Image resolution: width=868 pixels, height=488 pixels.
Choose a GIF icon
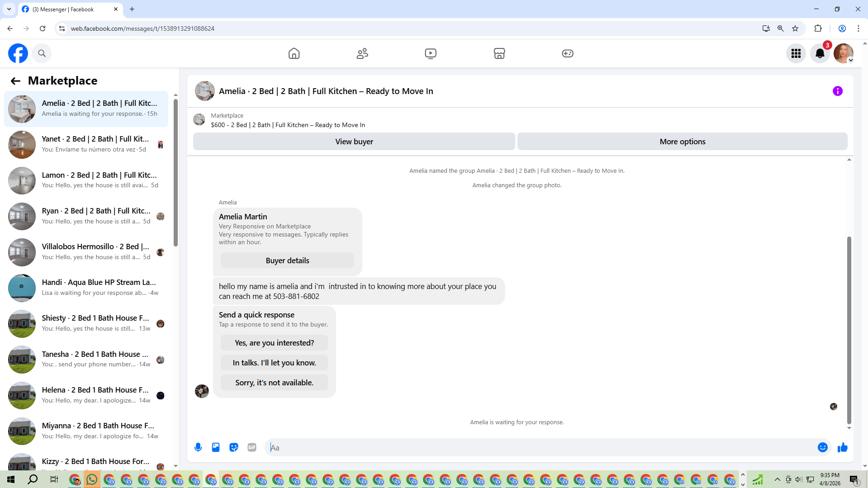click(252, 447)
